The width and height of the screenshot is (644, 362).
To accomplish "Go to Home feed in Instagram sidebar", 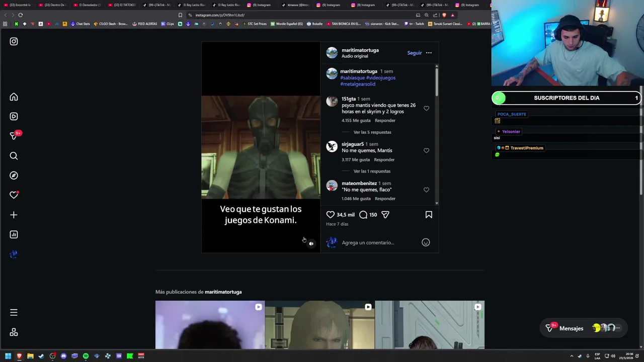I will [x=14, y=97].
